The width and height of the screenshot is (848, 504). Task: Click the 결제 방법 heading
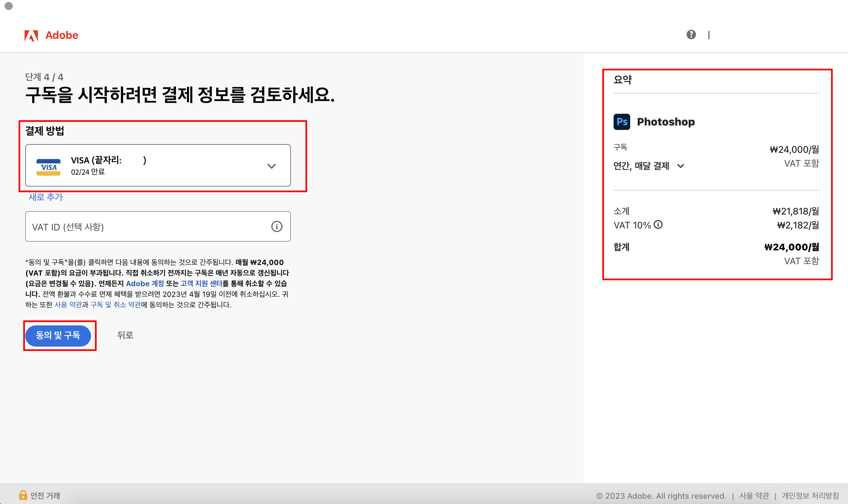coord(45,131)
